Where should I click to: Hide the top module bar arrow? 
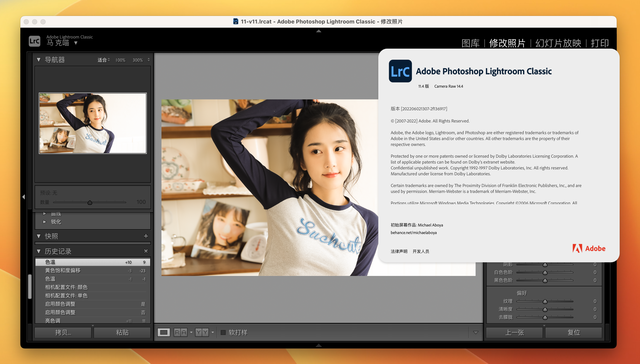point(318,31)
